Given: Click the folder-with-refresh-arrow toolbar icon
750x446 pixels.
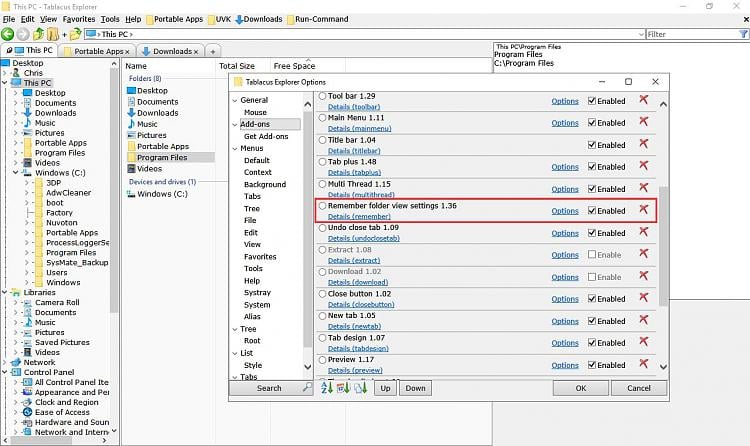Looking at the screenshot, I should [x=75, y=34].
